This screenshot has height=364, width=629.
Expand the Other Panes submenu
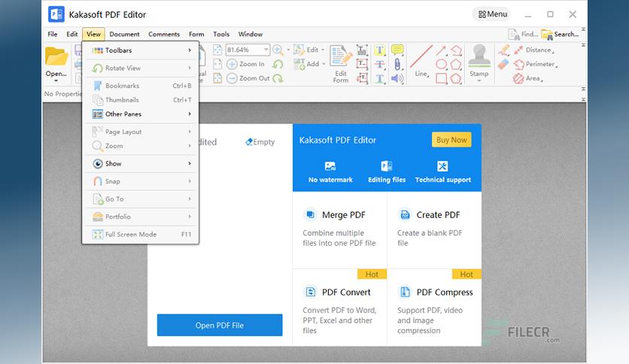click(x=141, y=114)
